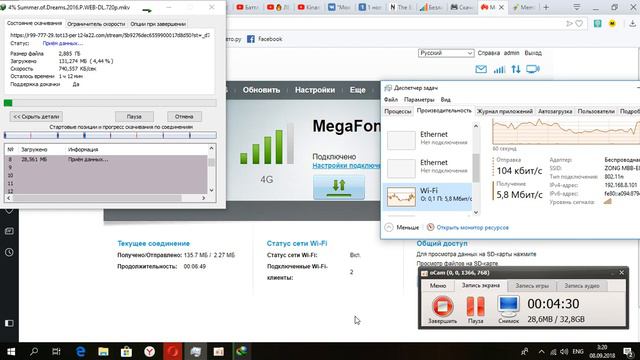Open Microsoft Store from taskbar
Viewport: 640px width, 360px height.
(126, 351)
